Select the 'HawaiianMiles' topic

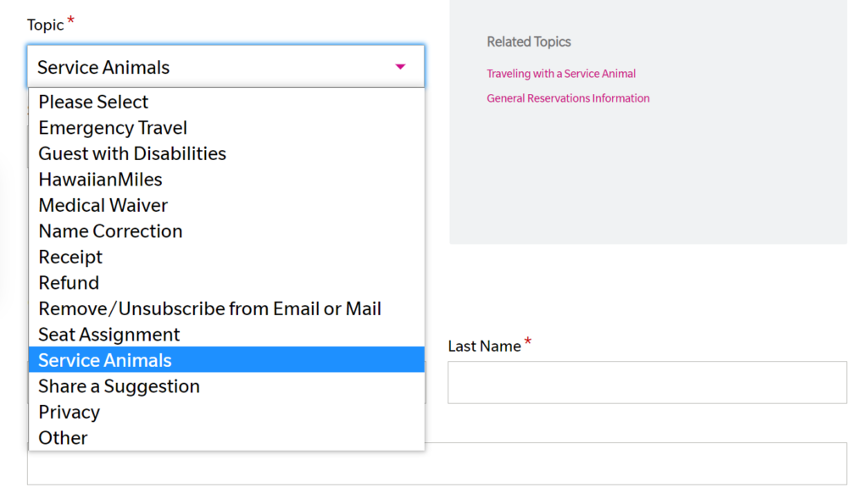[x=226, y=180]
